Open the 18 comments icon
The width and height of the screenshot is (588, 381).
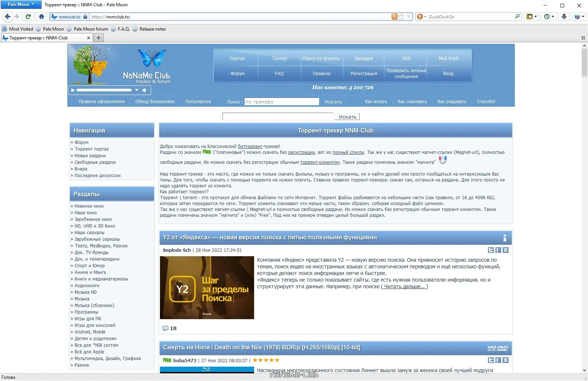point(165,328)
